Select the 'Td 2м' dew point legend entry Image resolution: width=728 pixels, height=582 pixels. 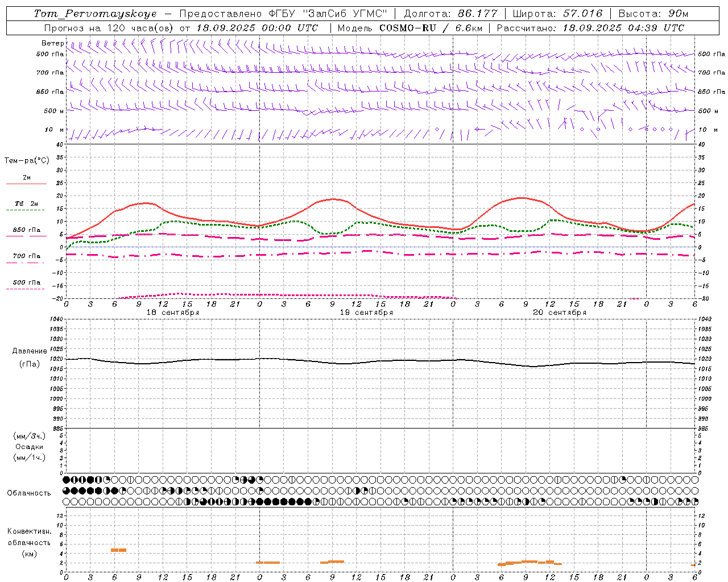27,203
